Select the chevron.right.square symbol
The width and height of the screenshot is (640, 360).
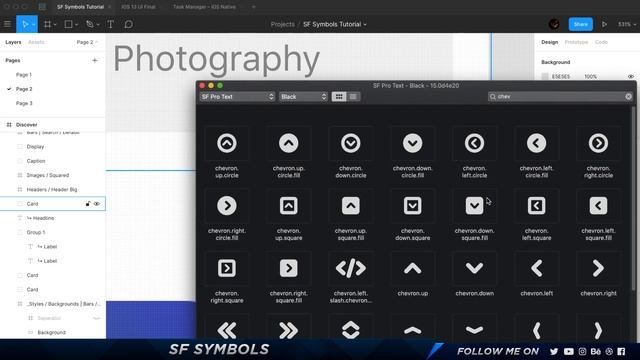(227, 268)
